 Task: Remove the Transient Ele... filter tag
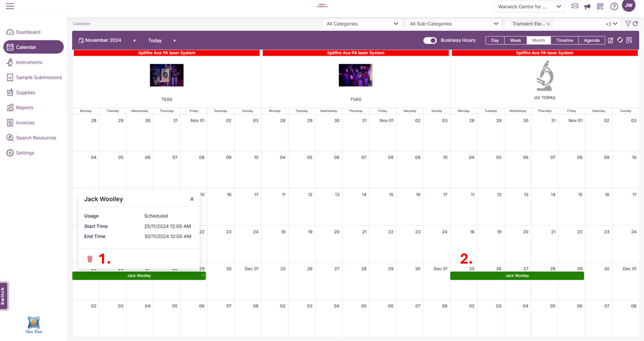548,24
